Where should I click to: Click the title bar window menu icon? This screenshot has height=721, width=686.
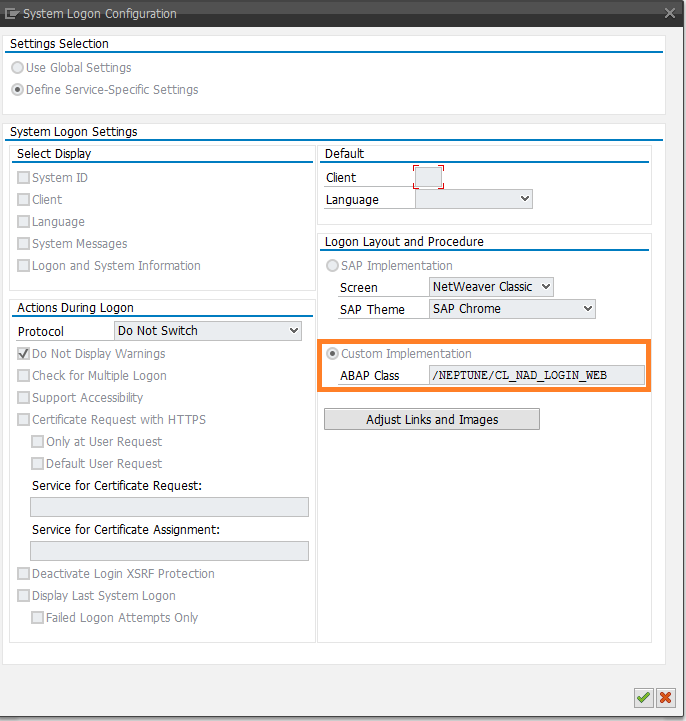(x=12, y=13)
